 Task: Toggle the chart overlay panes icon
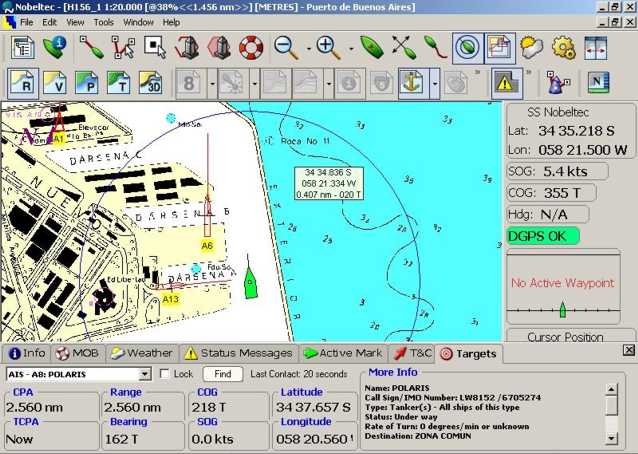coord(500,48)
